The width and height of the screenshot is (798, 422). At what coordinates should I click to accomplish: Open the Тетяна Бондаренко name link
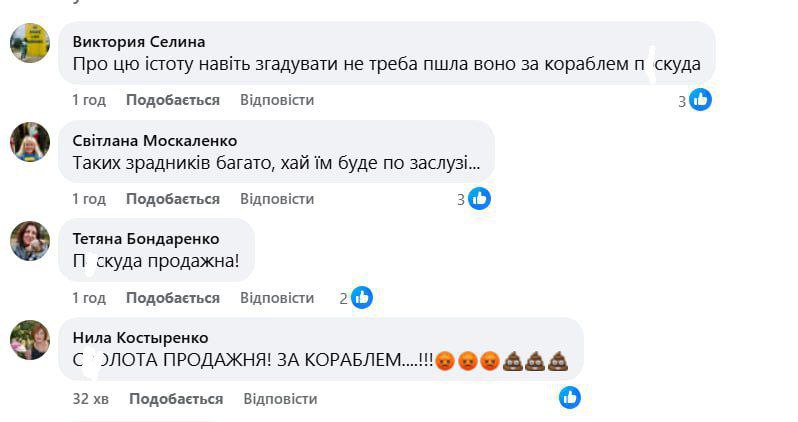(146, 239)
